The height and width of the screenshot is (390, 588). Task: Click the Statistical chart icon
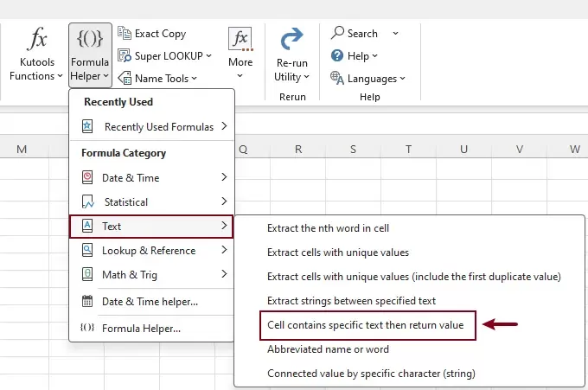tap(87, 201)
